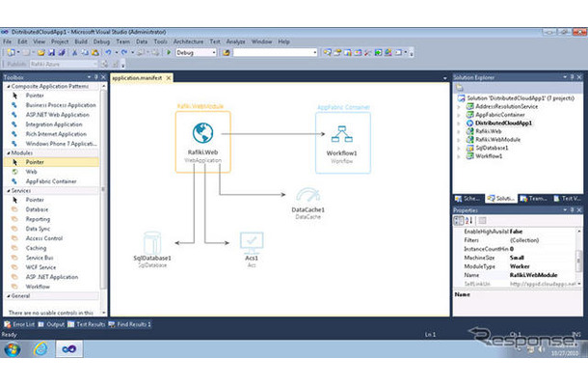
Task: Select the Rafiki.Web globe icon in diagram
Action: tap(202, 133)
